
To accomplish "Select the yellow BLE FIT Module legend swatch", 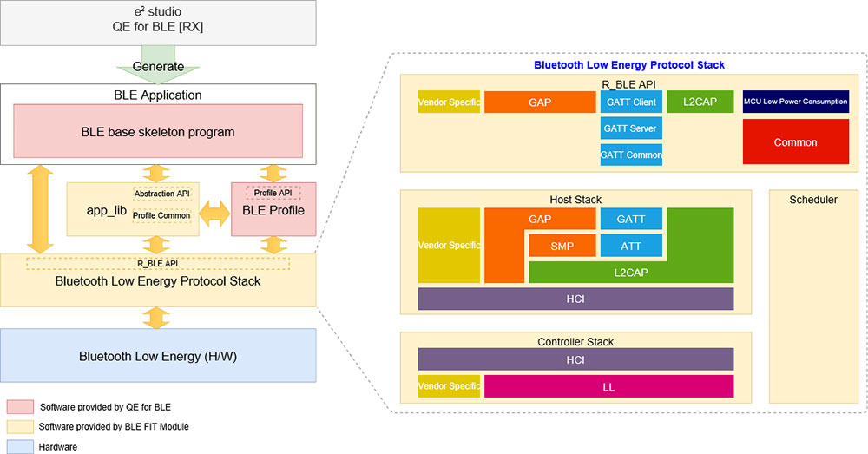I will (x=20, y=427).
